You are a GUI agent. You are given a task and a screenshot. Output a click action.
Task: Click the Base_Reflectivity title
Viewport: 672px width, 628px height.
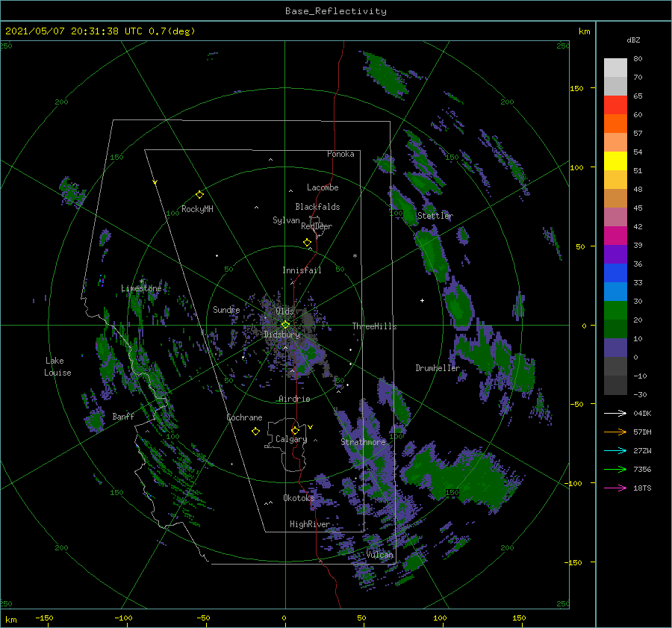click(336, 11)
